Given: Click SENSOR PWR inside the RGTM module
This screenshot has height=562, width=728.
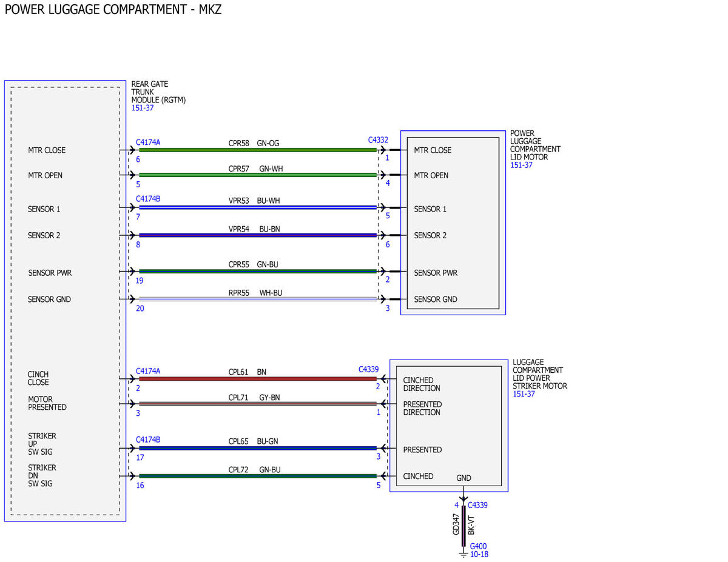Looking at the screenshot, I should [50, 273].
